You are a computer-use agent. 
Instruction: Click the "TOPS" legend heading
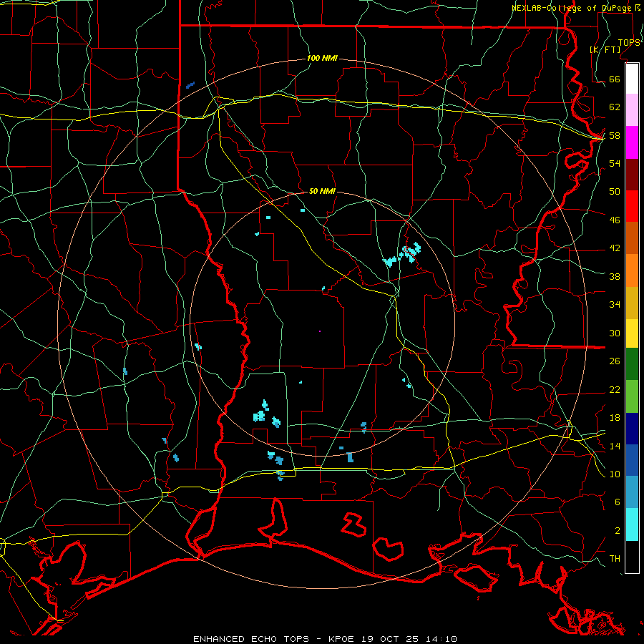(629, 43)
